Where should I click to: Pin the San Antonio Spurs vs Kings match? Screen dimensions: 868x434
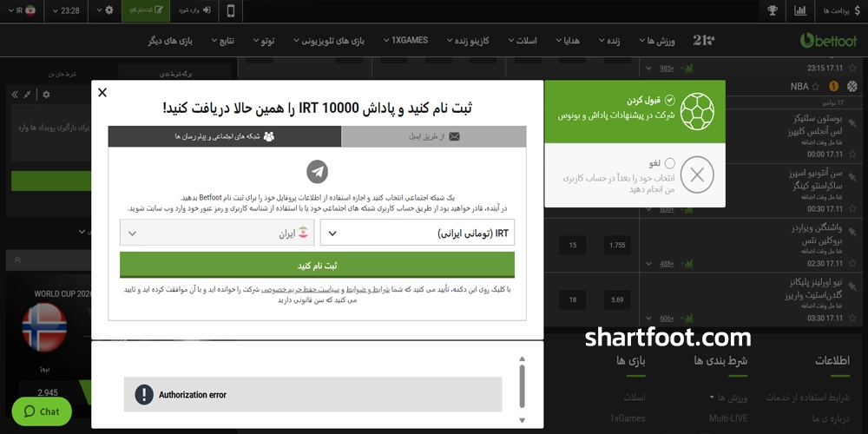point(852,177)
